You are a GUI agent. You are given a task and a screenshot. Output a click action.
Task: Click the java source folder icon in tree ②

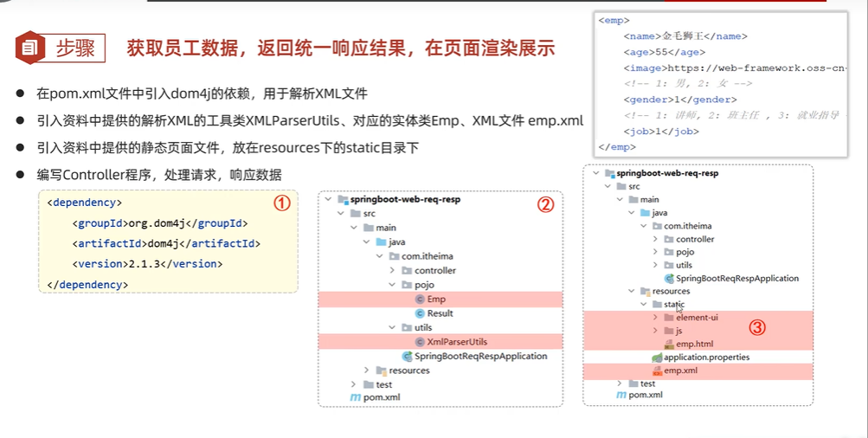(x=381, y=242)
